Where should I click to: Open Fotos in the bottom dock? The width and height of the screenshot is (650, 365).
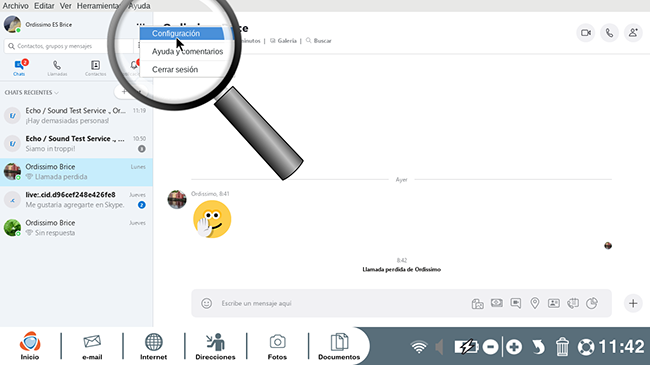(277, 346)
